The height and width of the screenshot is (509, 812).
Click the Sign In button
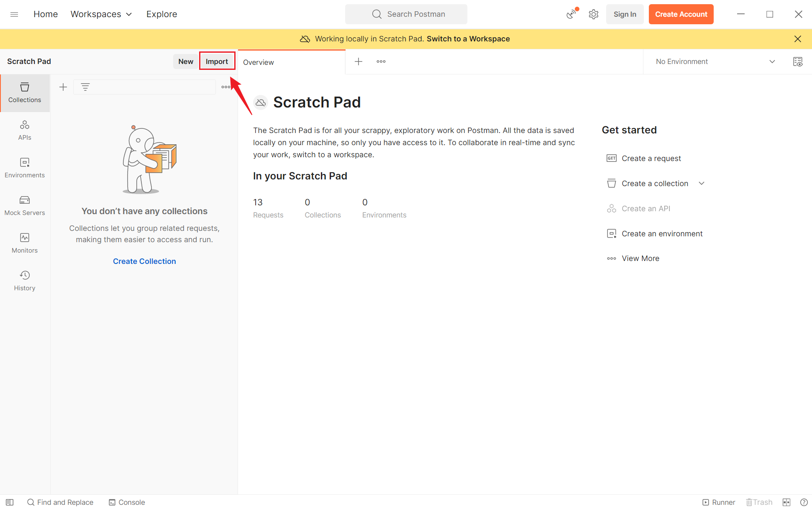[x=625, y=14]
